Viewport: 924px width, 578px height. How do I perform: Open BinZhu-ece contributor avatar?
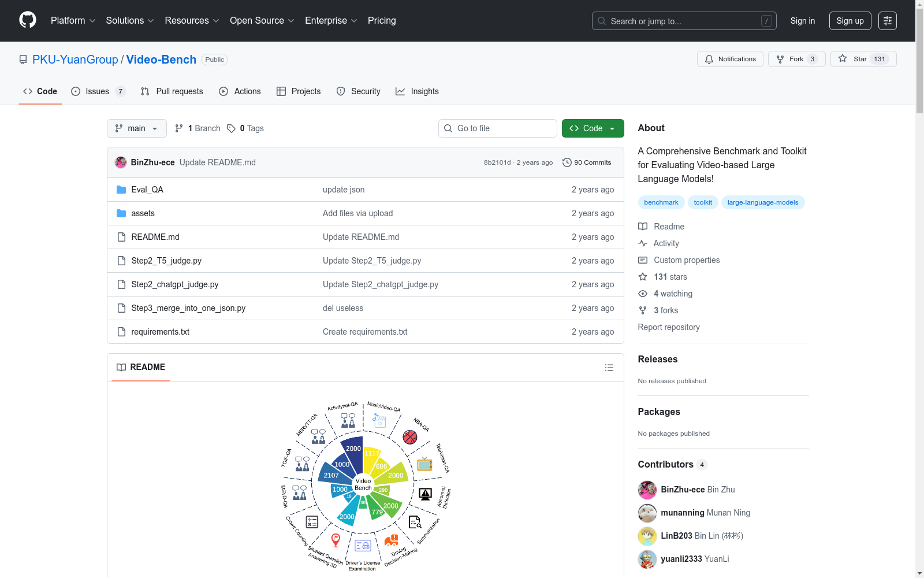(647, 490)
